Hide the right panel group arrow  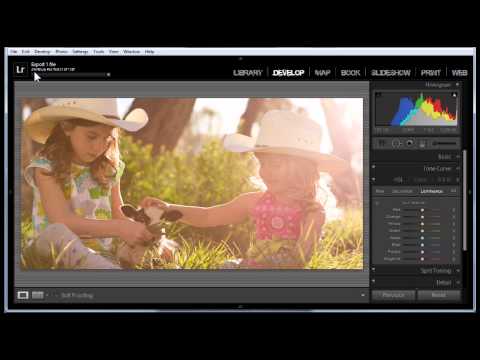[x=470, y=192]
